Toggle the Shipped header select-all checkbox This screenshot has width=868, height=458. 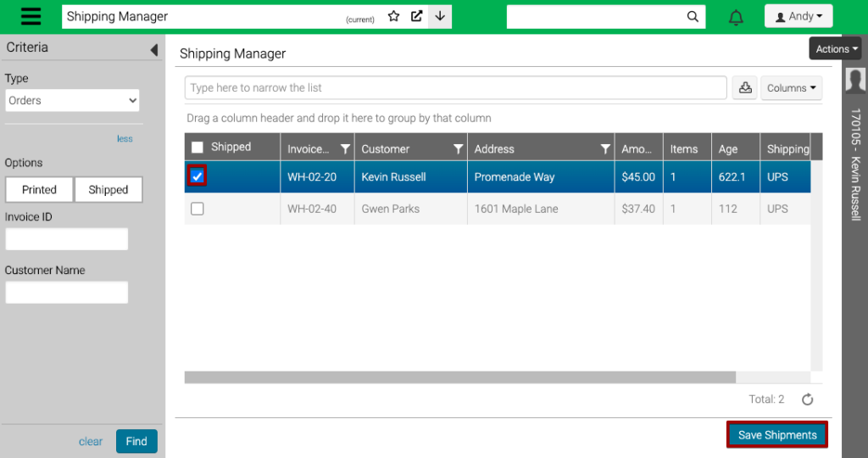198,148
